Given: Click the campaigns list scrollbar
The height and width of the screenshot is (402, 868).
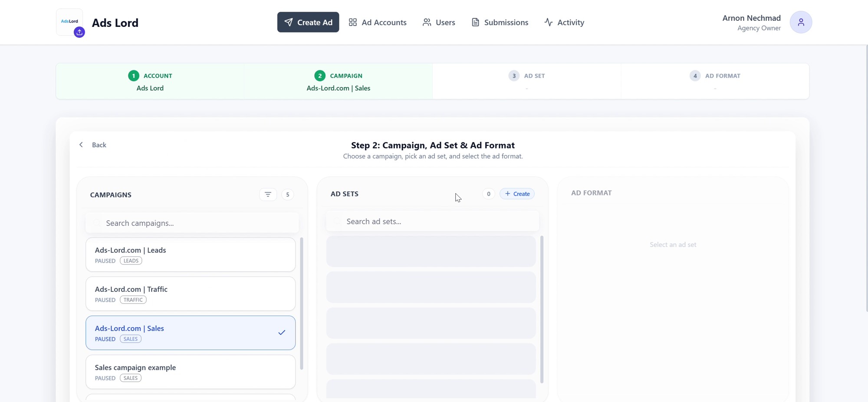Looking at the screenshot, I should click(x=302, y=303).
